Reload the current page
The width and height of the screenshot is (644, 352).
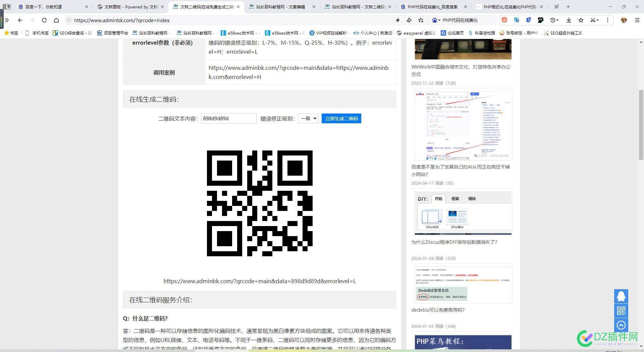click(x=44, y=20)
